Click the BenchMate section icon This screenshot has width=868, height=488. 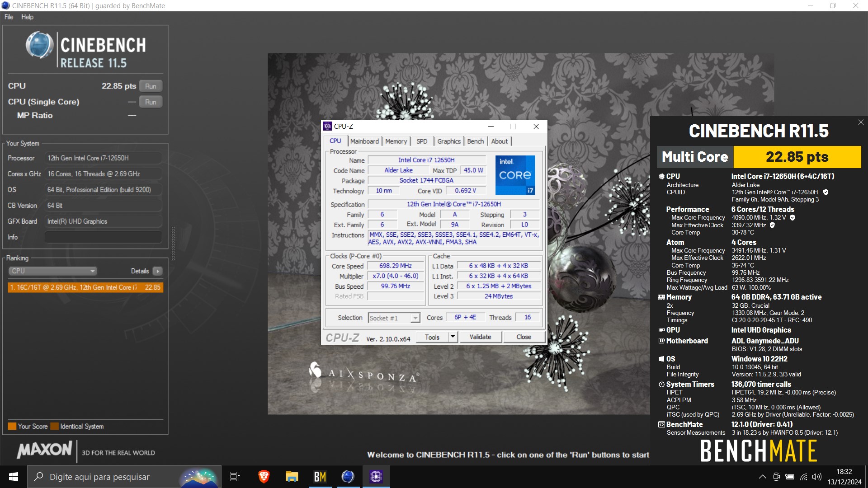pos(661,425)
